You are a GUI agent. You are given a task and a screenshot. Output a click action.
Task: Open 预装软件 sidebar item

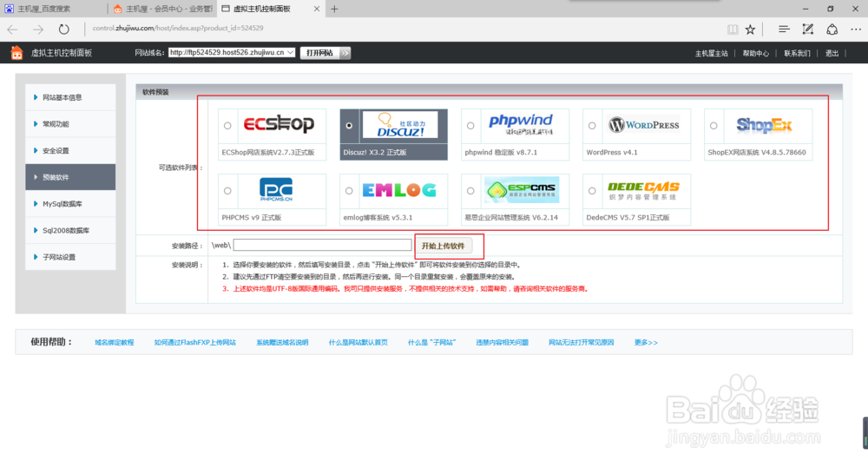coord(70,177)
